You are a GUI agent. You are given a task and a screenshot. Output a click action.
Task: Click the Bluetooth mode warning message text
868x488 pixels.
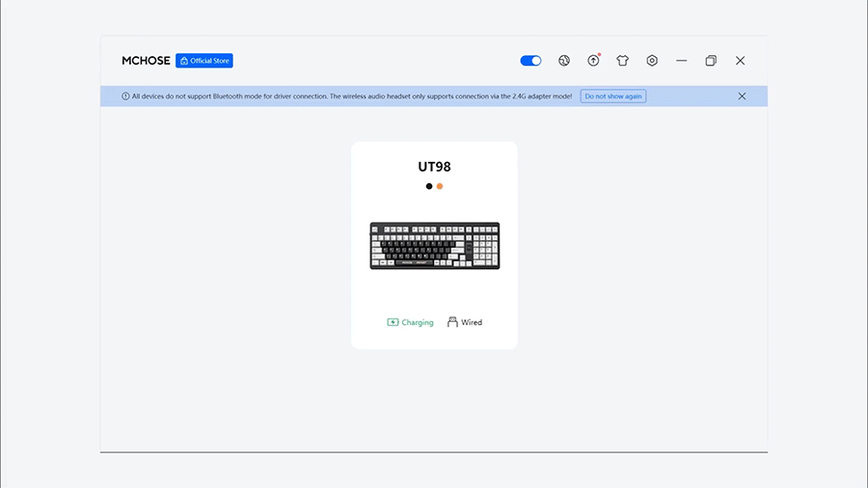tap(351, 96)
